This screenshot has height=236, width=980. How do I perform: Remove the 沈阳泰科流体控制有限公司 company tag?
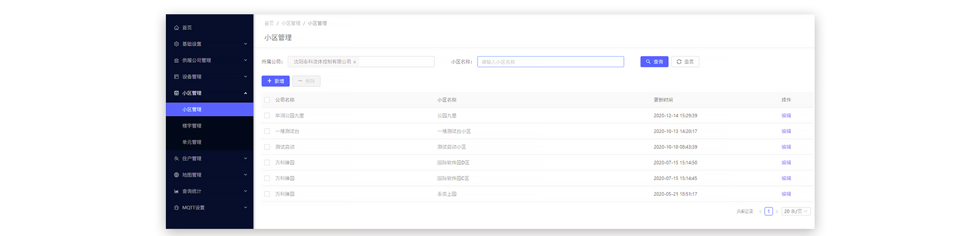tap(355, 62)
